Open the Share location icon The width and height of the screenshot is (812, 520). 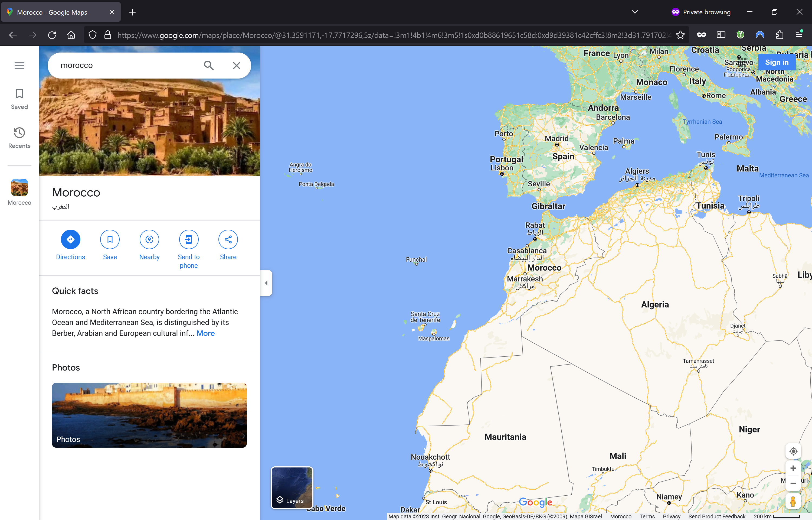point(228,239)
